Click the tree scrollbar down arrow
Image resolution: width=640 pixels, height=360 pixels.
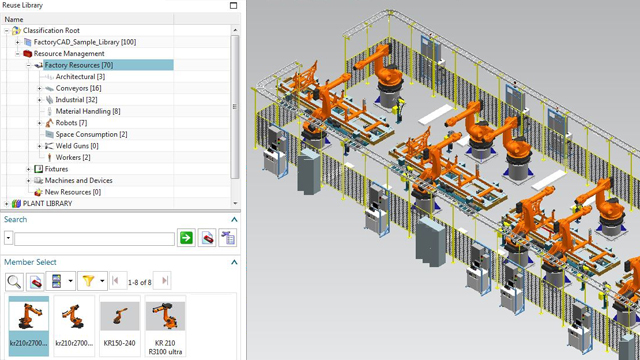point(235,203)
